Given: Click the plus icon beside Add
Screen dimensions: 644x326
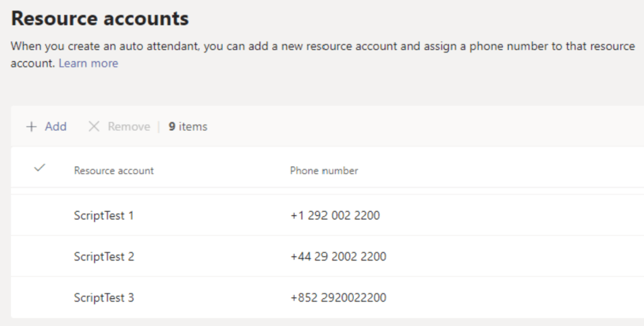Looking at the screenshot, I should coord(31,126).
